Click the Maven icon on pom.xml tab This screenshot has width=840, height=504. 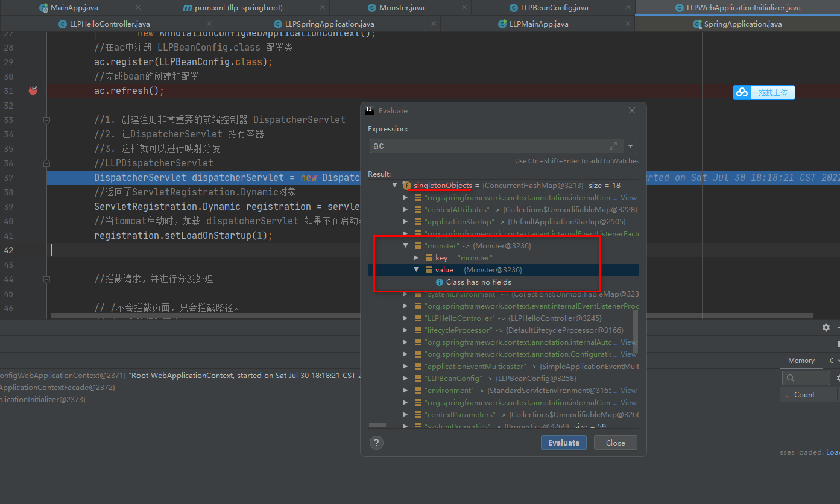(x=187, y=8)
